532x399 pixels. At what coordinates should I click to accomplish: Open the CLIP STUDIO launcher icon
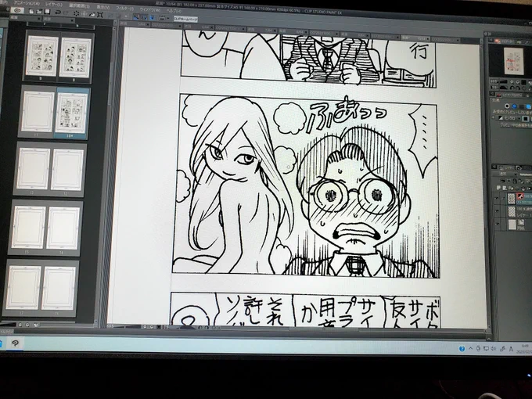click(x=16, y=10)
